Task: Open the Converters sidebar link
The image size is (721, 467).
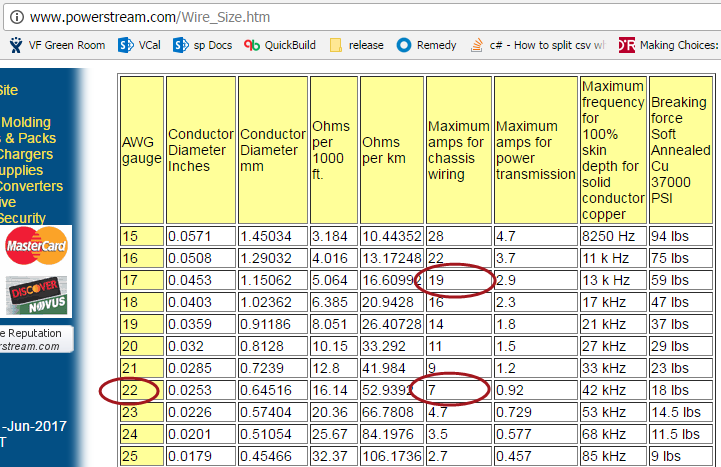Action: [x=31, y=187]
